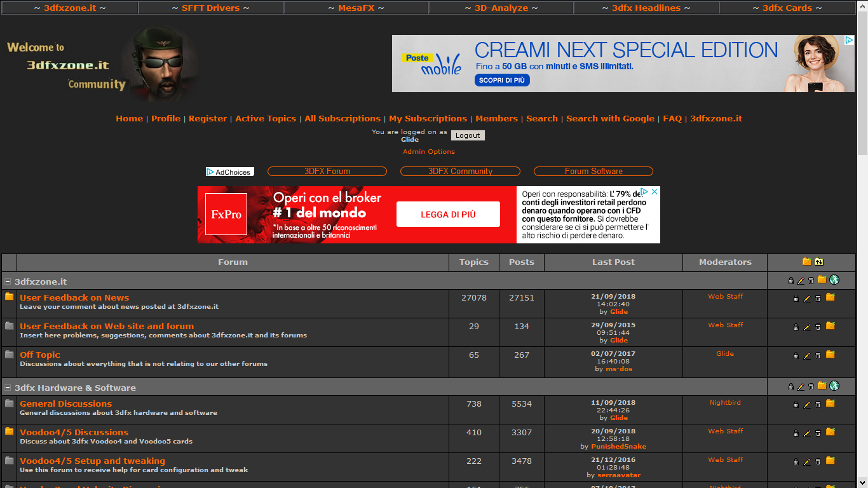Click the trash icon for 3dfxzone.it category

pos(811,280)
